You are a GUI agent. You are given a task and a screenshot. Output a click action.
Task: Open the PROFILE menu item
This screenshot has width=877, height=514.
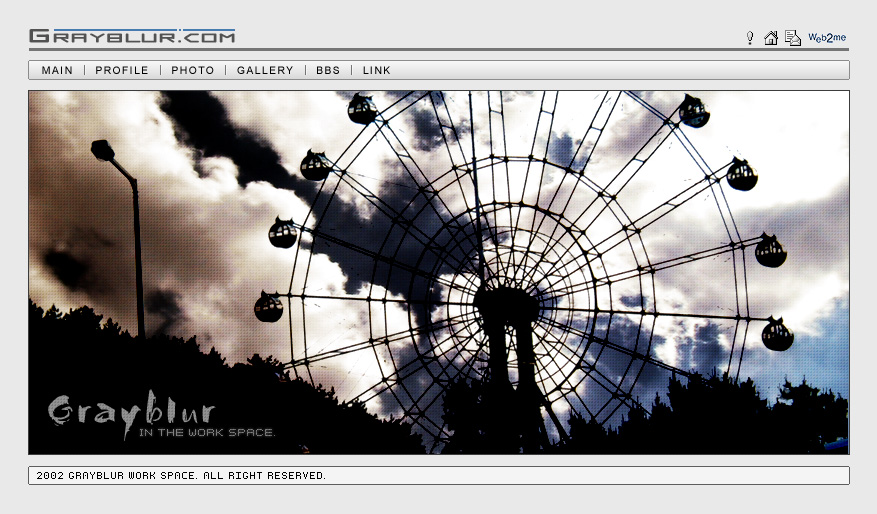click(122, 70)
